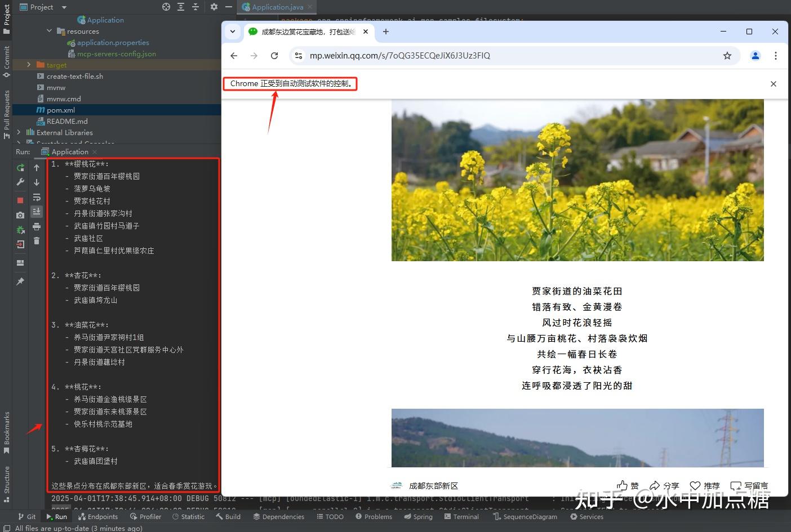This screenshot has height=532, width=791.
Task: Collapse all nodes in Project tree
Action: click(x=195, y=7)
